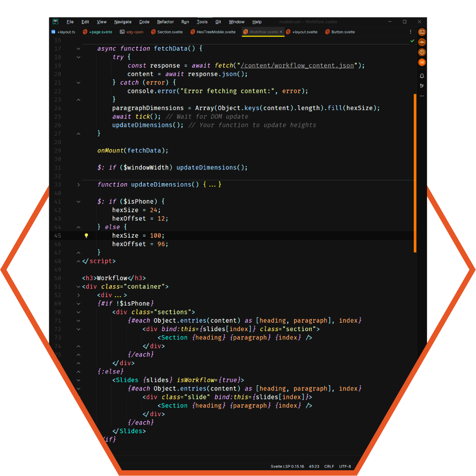476x476 pixels.
Task: Collapse the #each block fold at line 71
Action: click(78, 321)
